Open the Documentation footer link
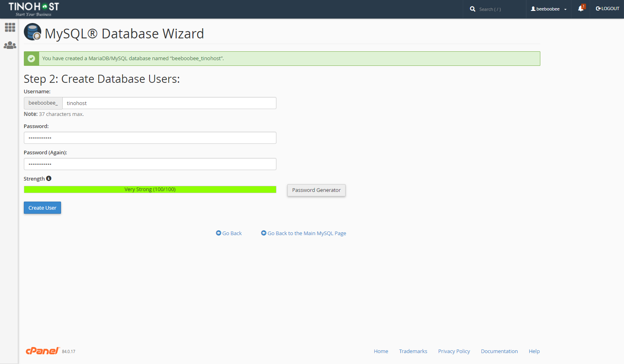624x364 pixels. 499,351
